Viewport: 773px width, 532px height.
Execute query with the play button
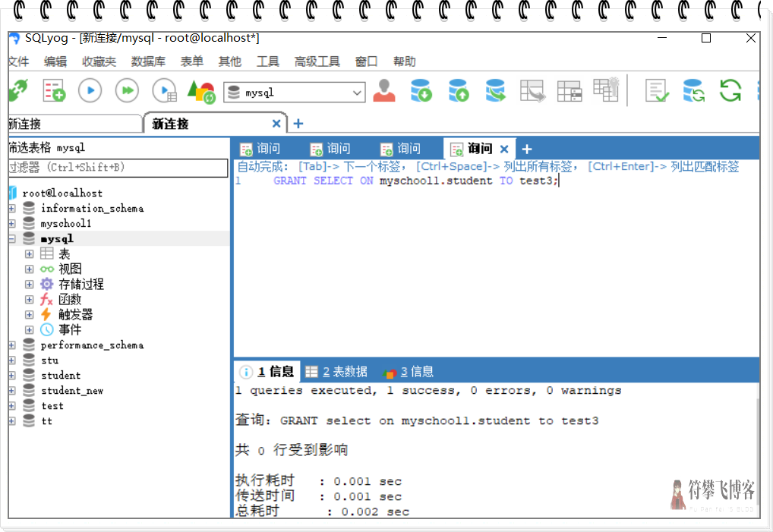tap(90, 90)
